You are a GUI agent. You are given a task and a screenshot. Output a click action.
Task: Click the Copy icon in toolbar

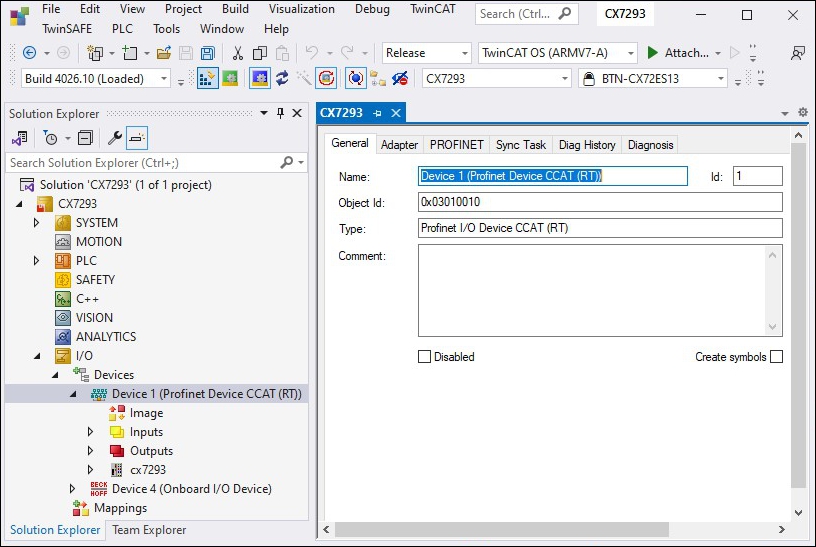pyautogui.click(x=260, y=53)
